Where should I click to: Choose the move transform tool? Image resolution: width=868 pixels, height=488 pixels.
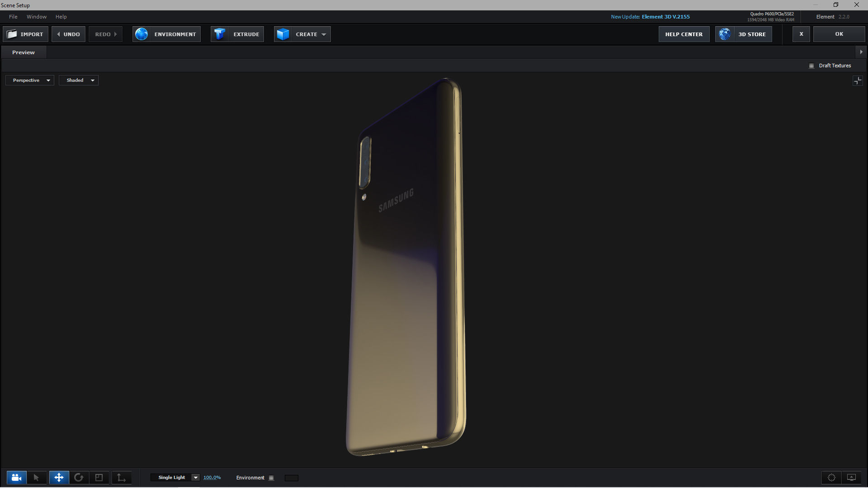[59, 478]
